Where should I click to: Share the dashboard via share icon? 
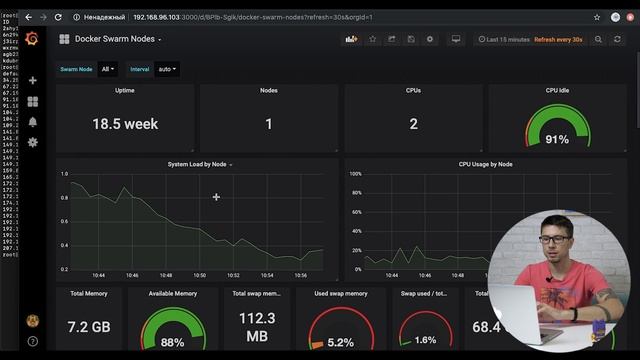[x=391, y=39]
